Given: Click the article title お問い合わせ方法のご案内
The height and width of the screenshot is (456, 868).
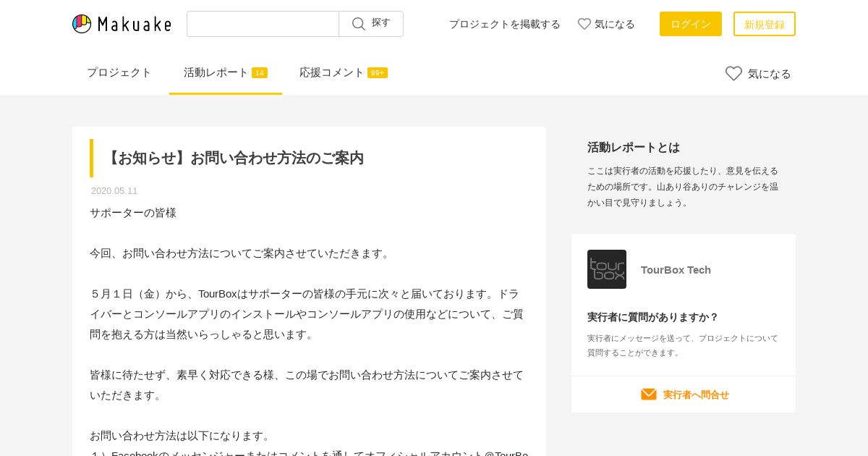Looking at the screenshot, I should tap(233, 158).
